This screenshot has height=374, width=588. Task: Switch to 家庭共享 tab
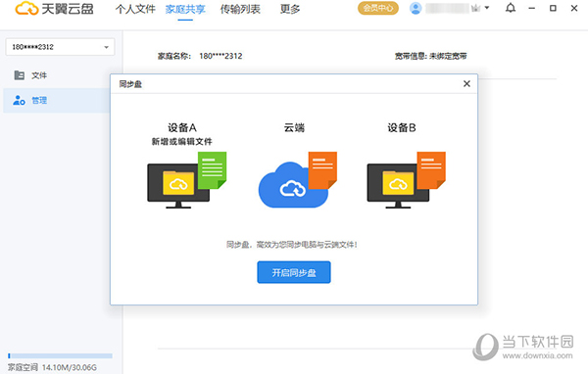[185, 9]
